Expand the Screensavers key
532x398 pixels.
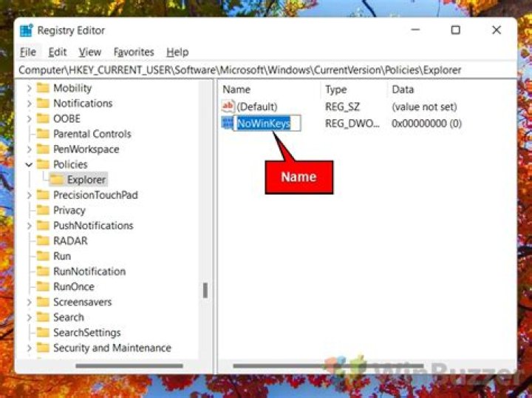(29, 303)
